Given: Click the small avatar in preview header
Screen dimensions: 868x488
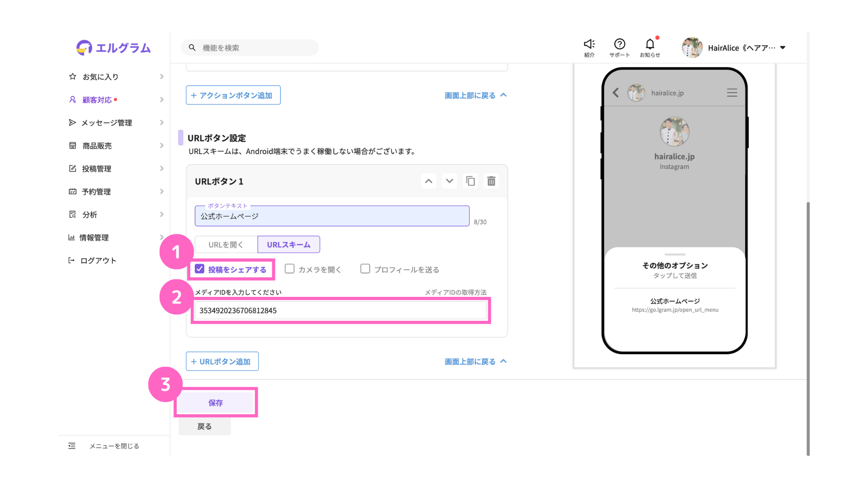Looking at the screenshot, I should [x=636, y=93].
